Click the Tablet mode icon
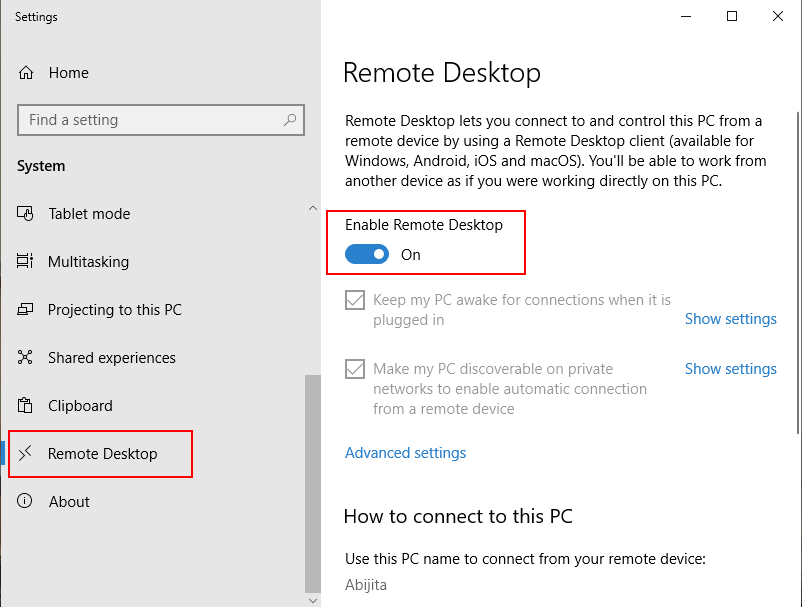The height and width of the screenshot is (607, 802). [26, 214]
